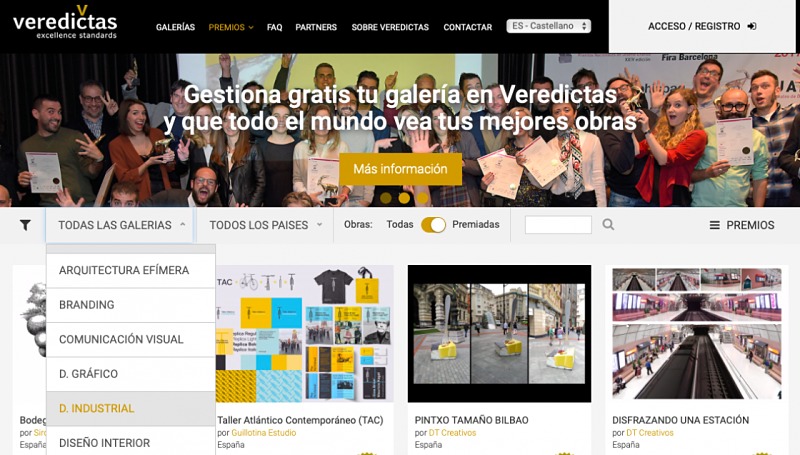This screenshot has width=800, height=455.
Task: Toggle the Todas/Premiadas works switch
Action: (433, 225)
